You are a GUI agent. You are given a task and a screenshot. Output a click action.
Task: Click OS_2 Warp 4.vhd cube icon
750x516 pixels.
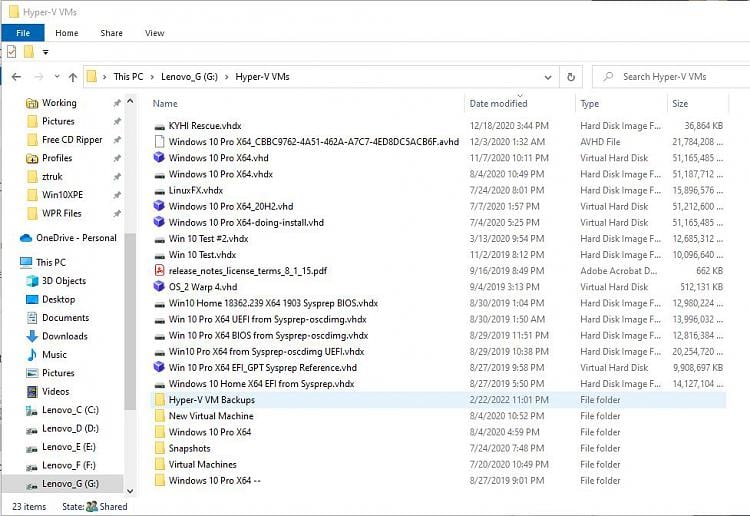[x=159, y=286]
